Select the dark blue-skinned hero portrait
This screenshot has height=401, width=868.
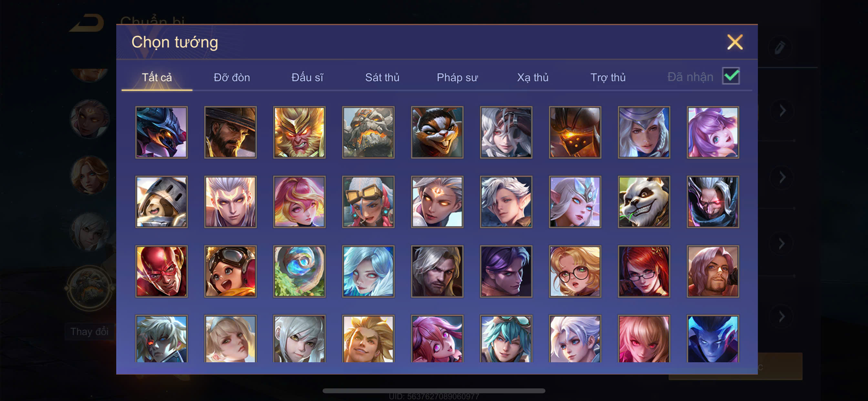(x=713, y=339)
